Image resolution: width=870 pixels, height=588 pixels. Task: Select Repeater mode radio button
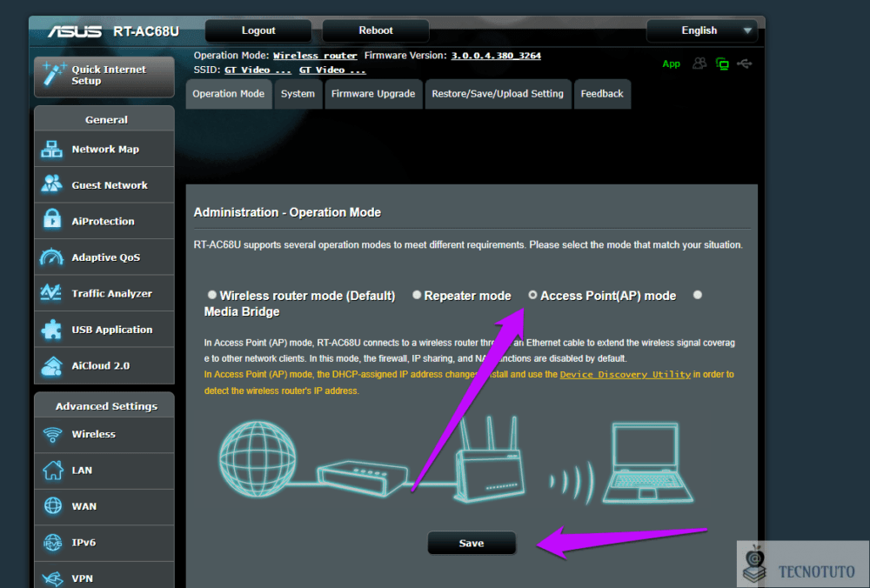click(417, 295)
